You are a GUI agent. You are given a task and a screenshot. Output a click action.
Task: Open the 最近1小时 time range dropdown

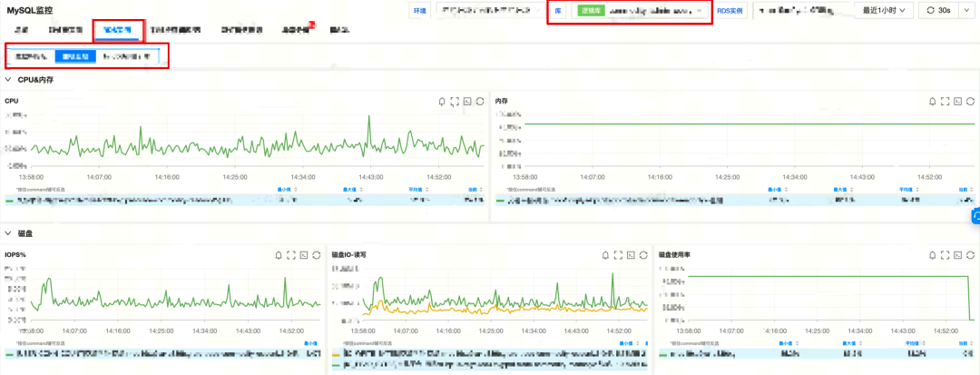[x=884, y=11]
